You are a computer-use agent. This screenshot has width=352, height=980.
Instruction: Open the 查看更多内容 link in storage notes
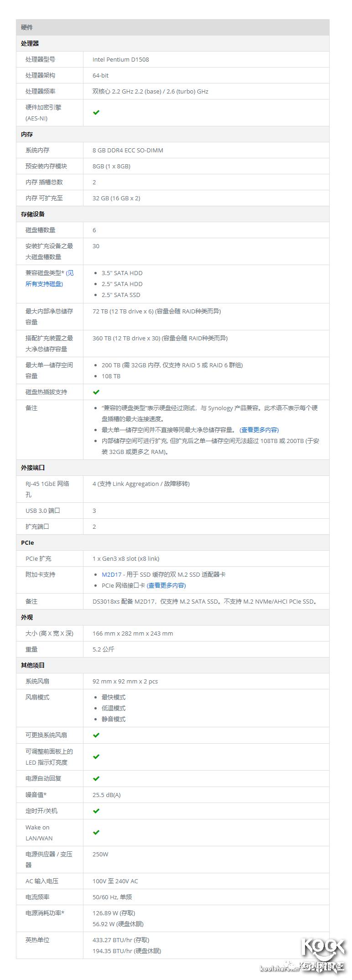tap(259, 430)
